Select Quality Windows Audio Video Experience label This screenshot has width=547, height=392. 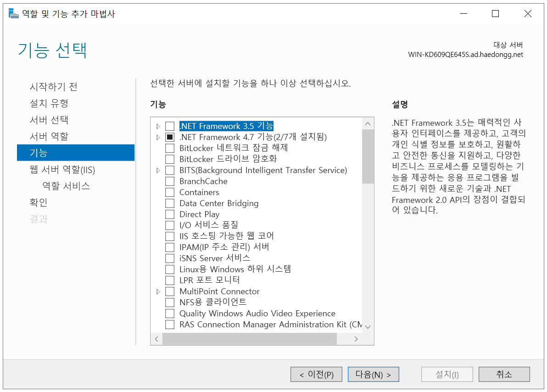(x=257, y=314)
